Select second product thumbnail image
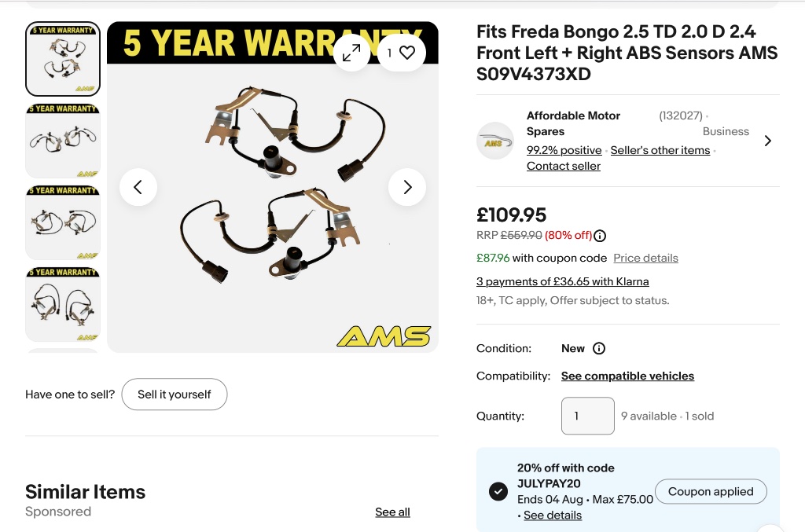This screenshot has width=805, height=532. (x=63, y=141)
